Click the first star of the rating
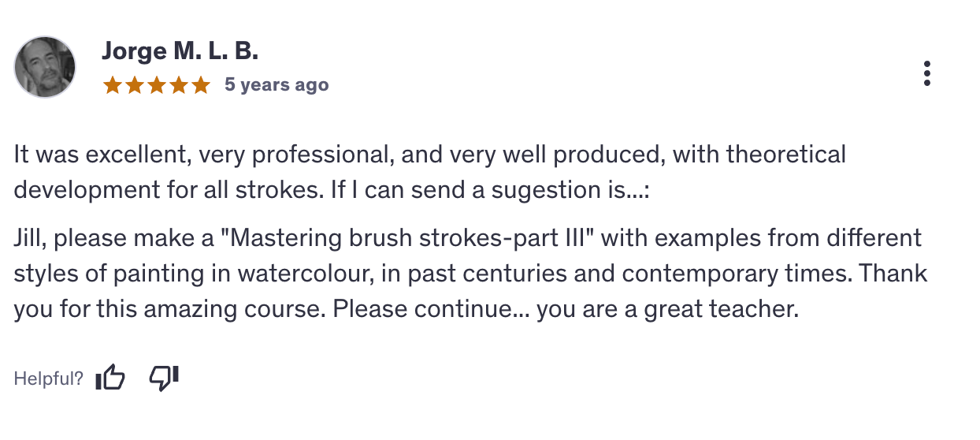 click(112, 84)
